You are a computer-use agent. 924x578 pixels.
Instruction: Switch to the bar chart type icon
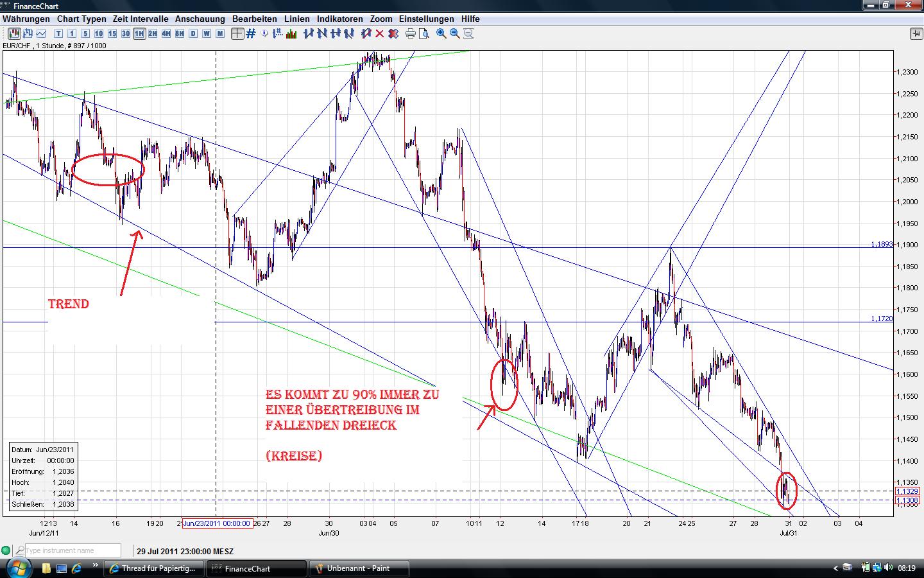pos(28,33)
